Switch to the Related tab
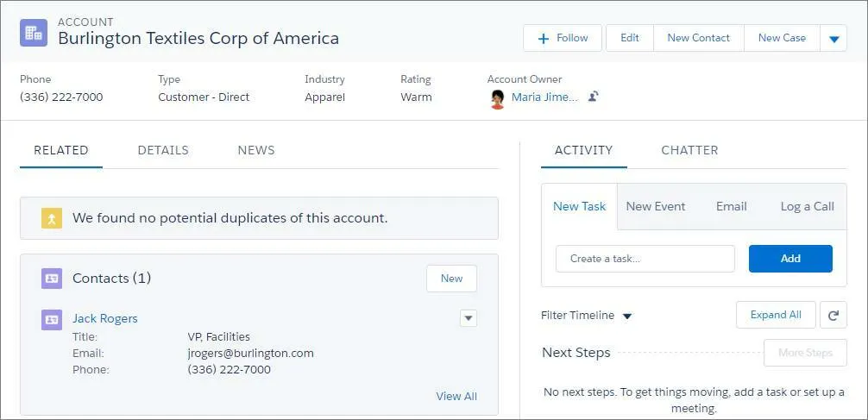 point(61,151)
